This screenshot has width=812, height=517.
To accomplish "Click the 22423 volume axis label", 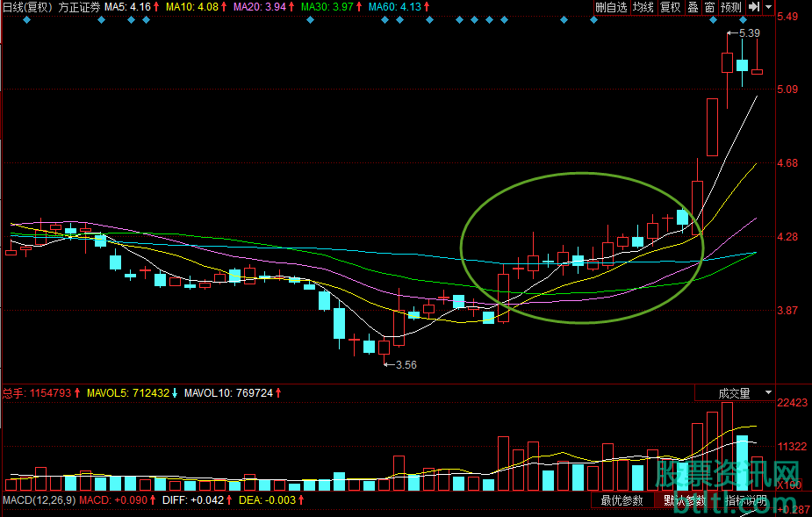I will click(x=793, y=403).
